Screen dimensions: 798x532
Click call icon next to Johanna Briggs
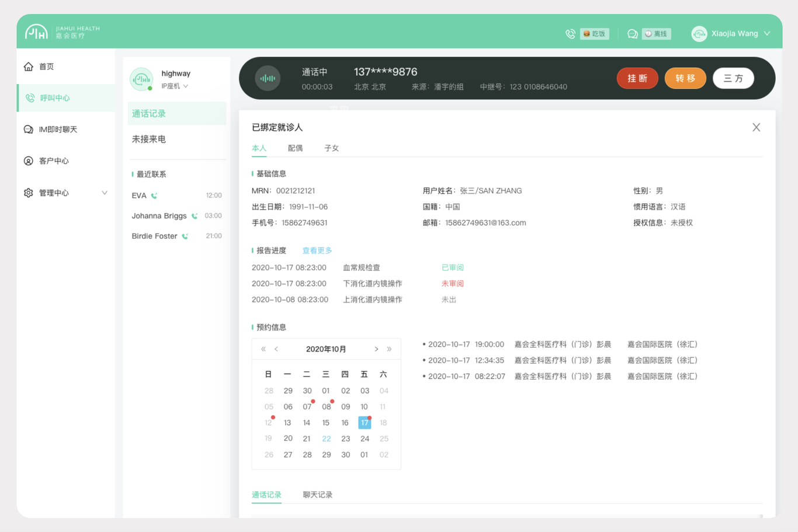(195, 216)
